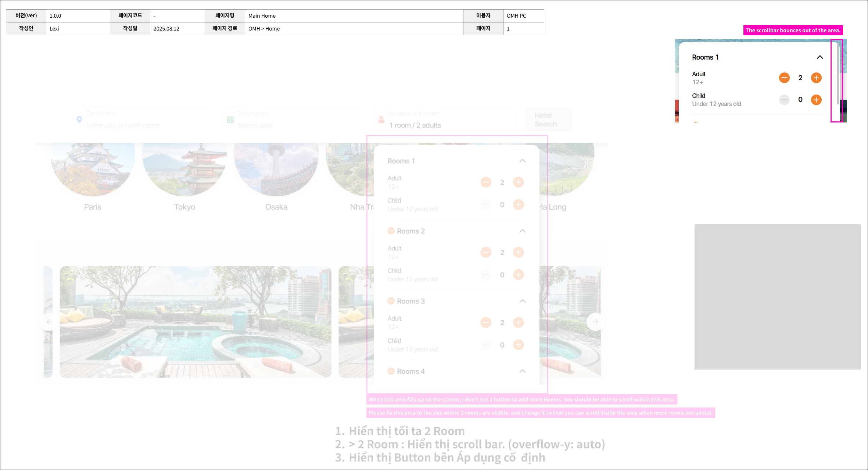This screenshot has height=470, width=868.
Task: Collapse the Rooms 2 section chevron
Action: coord(522,231)
